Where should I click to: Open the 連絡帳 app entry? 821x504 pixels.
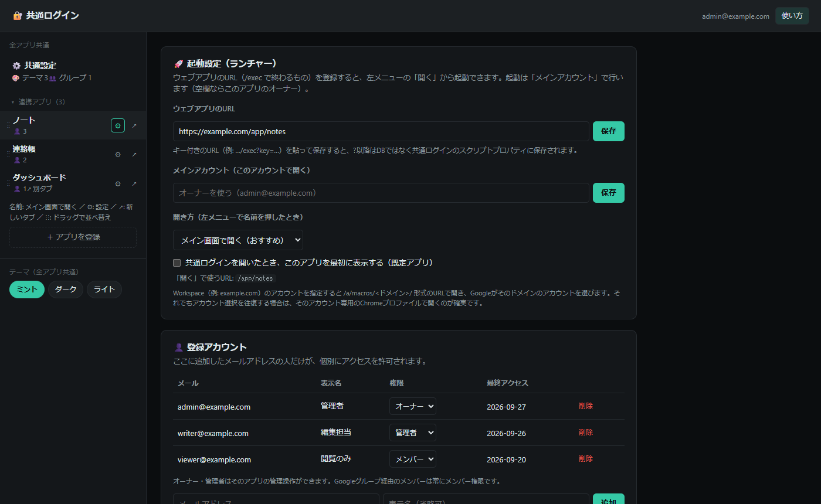25,149
